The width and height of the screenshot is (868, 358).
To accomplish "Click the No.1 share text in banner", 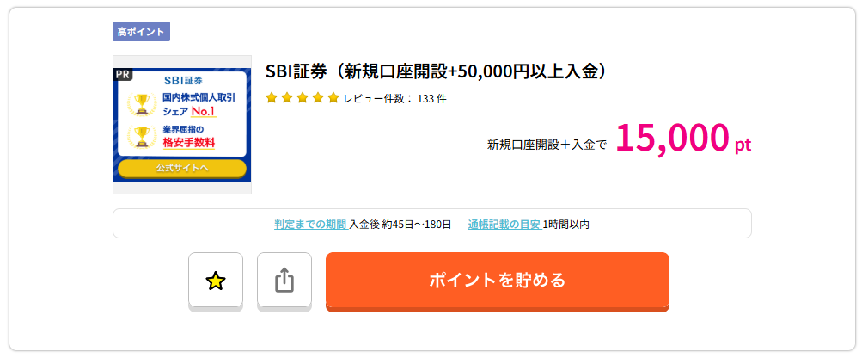I will pyautogui.click(x=203, y=111).
